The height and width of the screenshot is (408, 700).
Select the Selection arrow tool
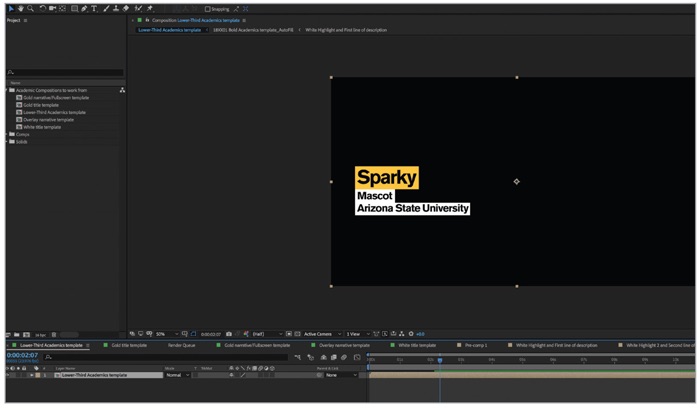point(11,8)
